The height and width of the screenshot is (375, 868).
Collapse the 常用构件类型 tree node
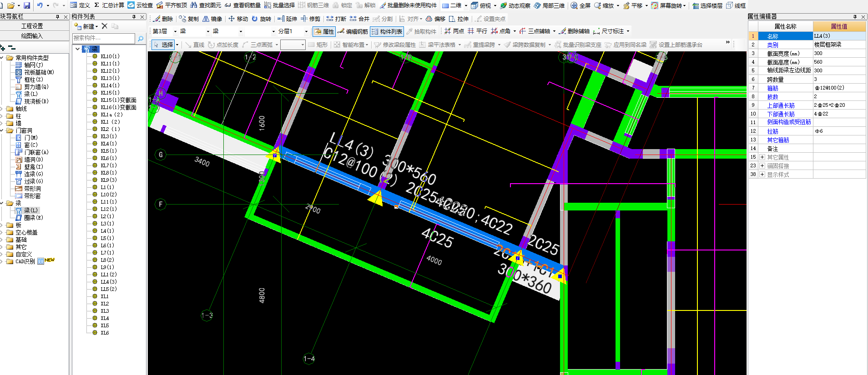click(x=2, y=58)
